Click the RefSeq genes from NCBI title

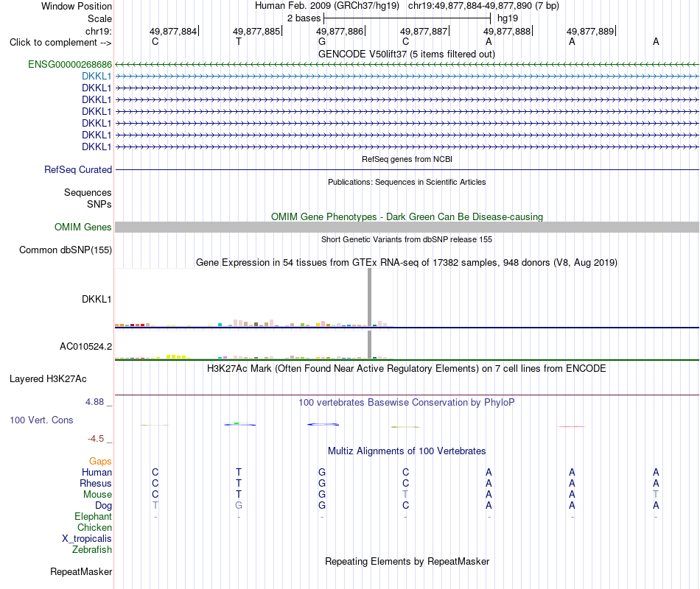click(407, 159)
